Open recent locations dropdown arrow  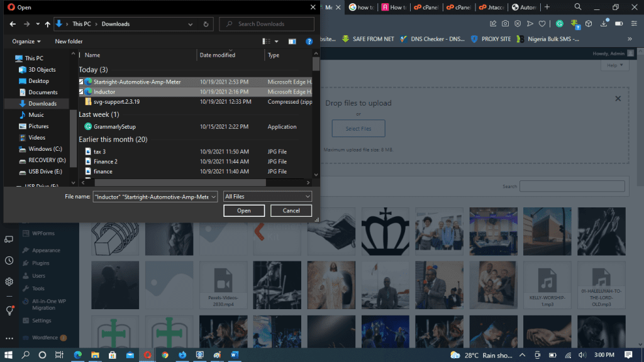pyautogui.click(x=38, y=25)
